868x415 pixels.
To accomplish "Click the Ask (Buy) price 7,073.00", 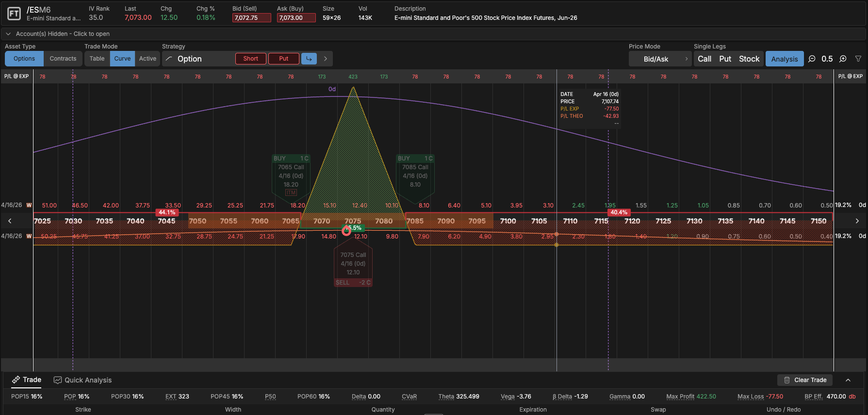I will point(296,17).
